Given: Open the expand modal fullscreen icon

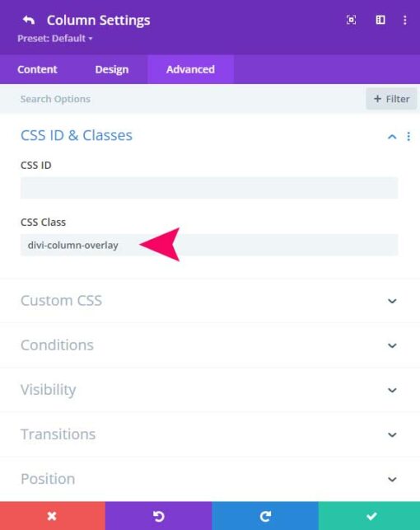Looking at the screenshot, I should pyautogui.click(x=351, y=20).
